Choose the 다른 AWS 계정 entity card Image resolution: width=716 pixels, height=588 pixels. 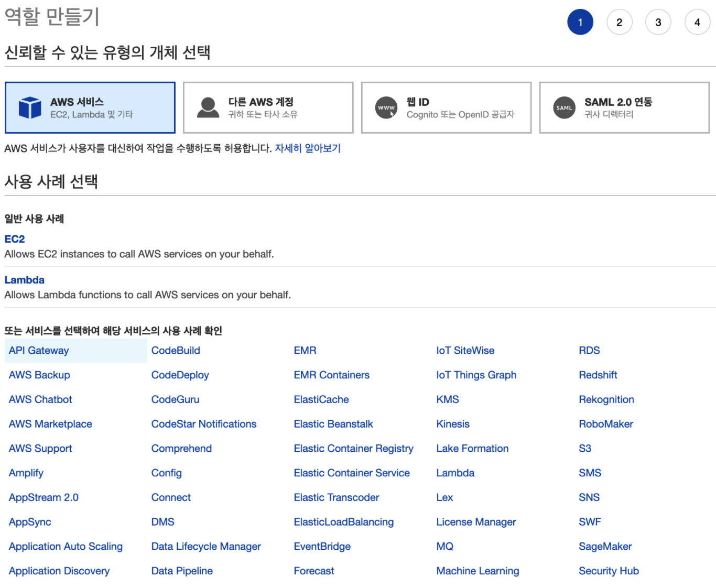click(x=268, y=107)
